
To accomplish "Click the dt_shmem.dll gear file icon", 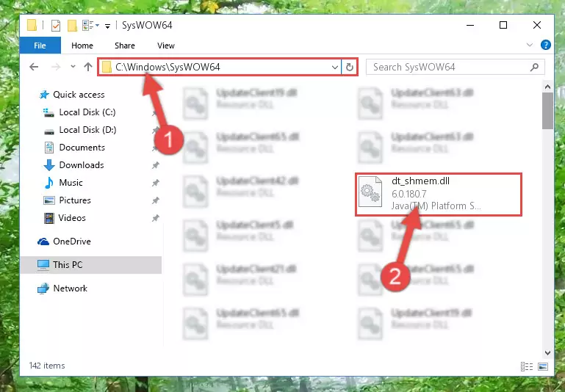I will click(x=370, y=192).
